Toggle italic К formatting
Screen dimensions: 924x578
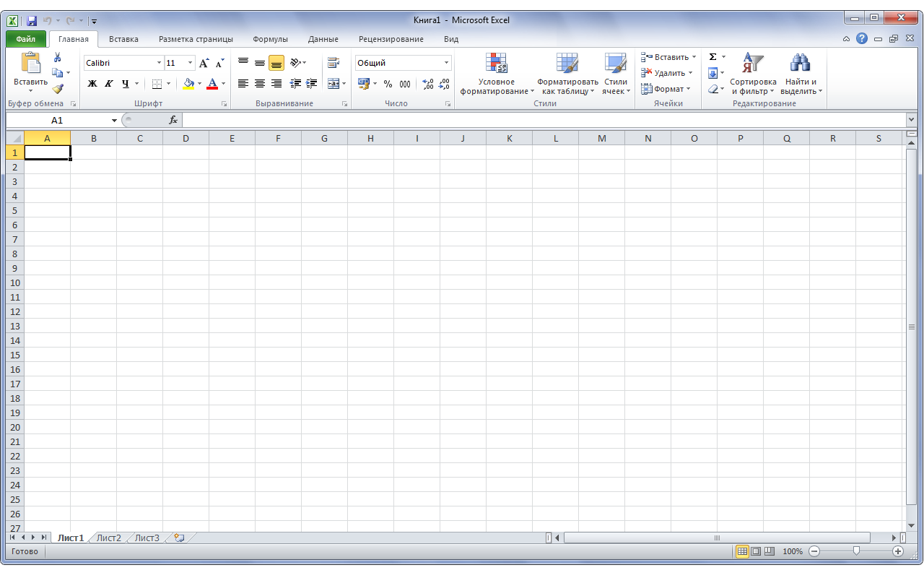(109, 84)
